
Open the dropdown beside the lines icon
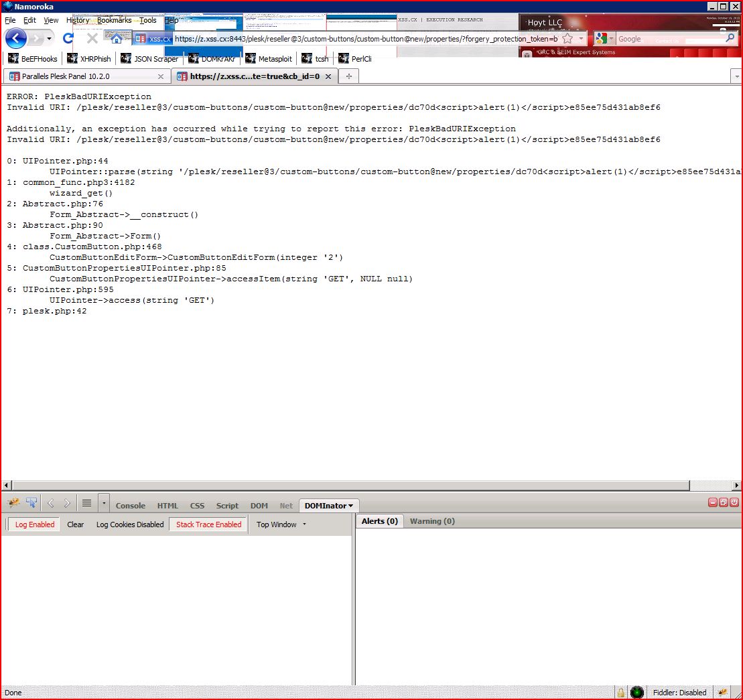tap(104, 503)
